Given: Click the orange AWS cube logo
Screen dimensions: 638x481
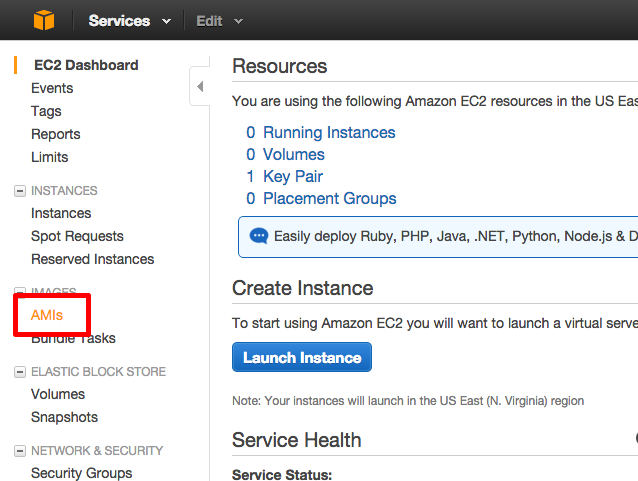Looking at the screenshot, I should (44, 20).
